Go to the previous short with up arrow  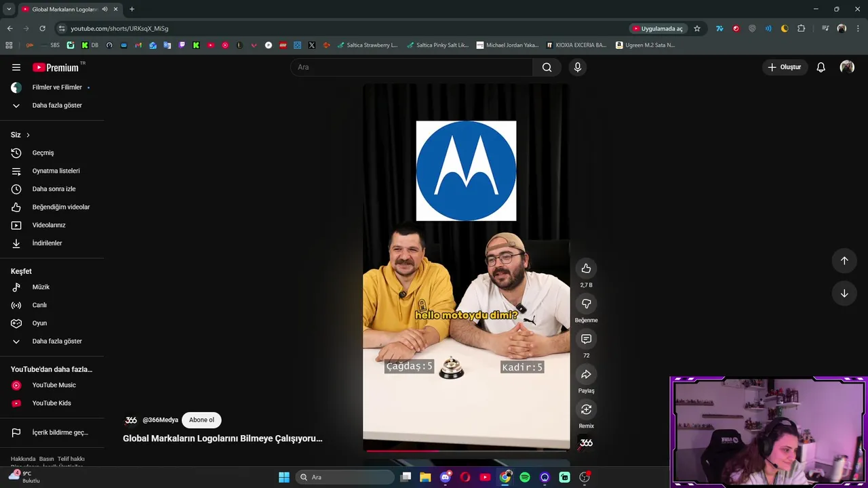point(844,261)
